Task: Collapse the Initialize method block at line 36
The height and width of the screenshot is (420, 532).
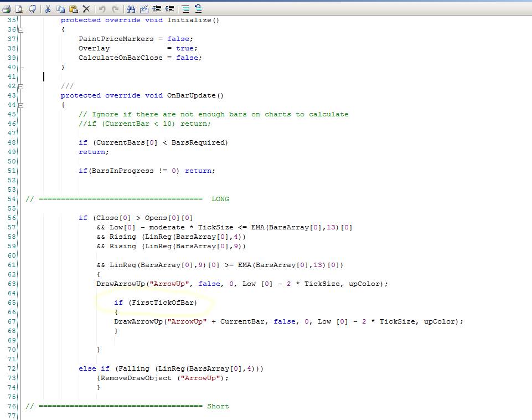Action: 20,30
